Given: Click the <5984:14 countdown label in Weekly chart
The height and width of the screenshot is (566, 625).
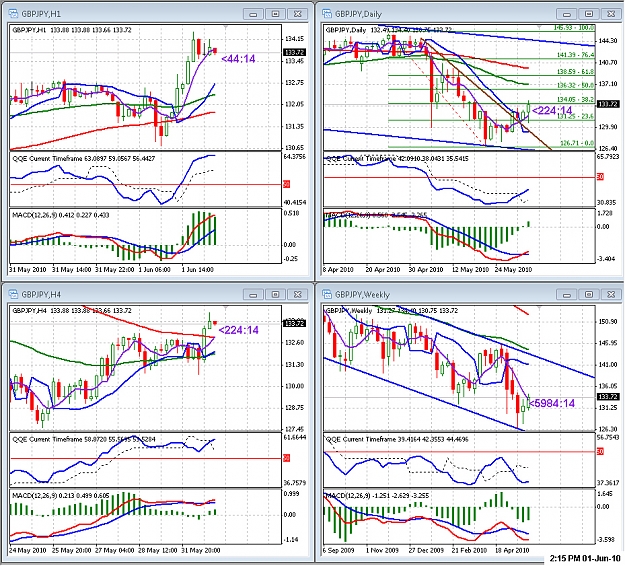Looking at the screenshot, I should [x=552, y=403].
